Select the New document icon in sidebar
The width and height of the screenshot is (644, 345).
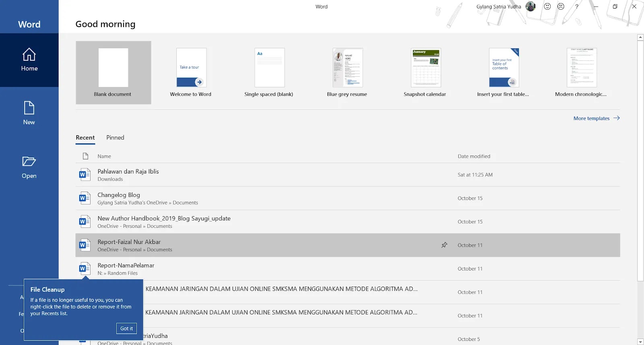click(29, 108)
